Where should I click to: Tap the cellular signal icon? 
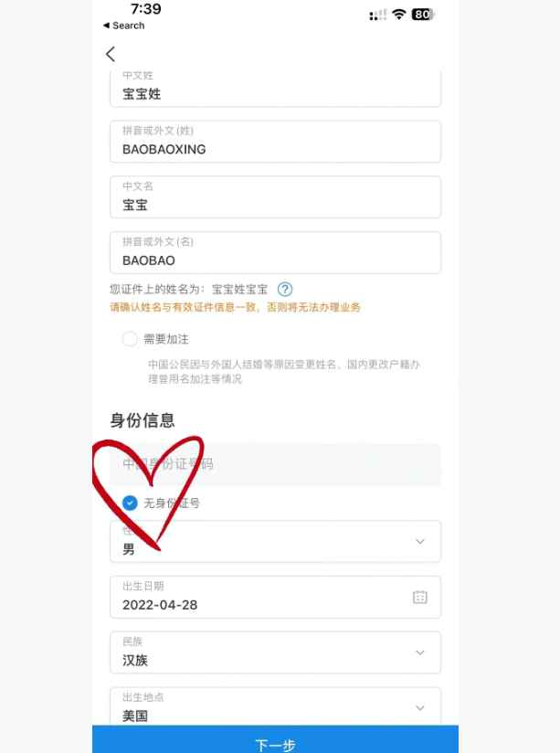click(377, 15)
